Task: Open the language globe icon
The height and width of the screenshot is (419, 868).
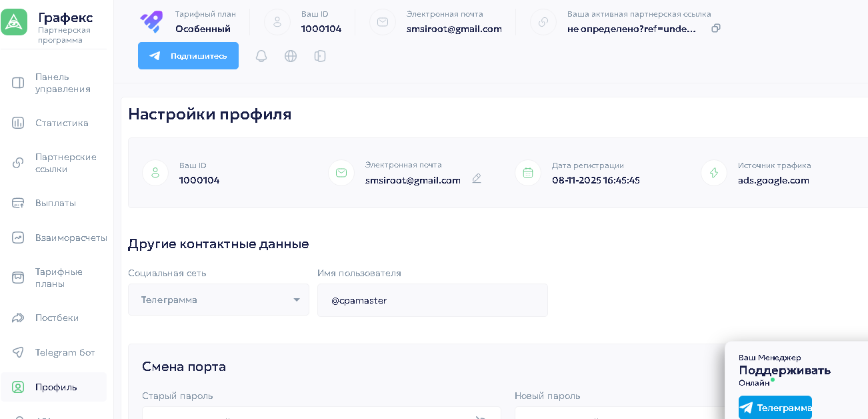Action: point(291,56)
